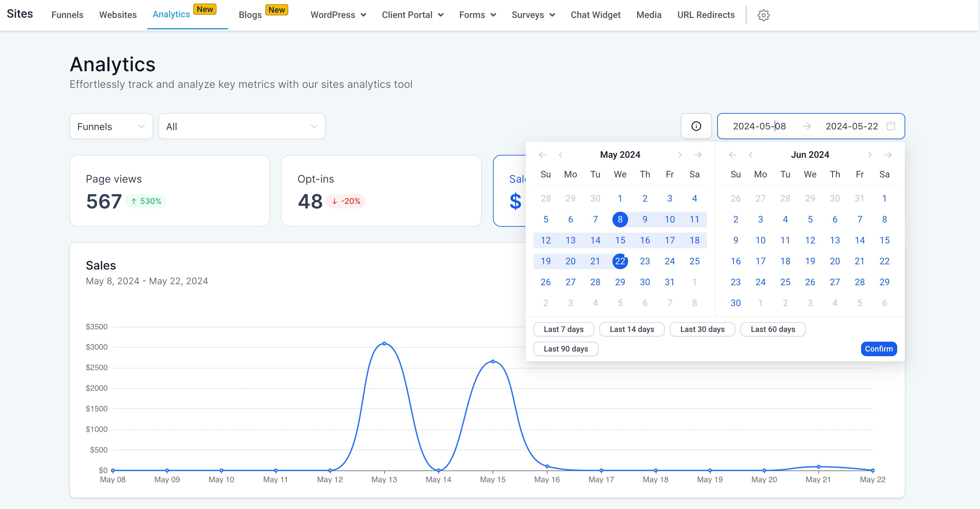Select the Last 90 days preset
Image resolution: width=980 pixels, height=509 pixels.
coord(565,349)
